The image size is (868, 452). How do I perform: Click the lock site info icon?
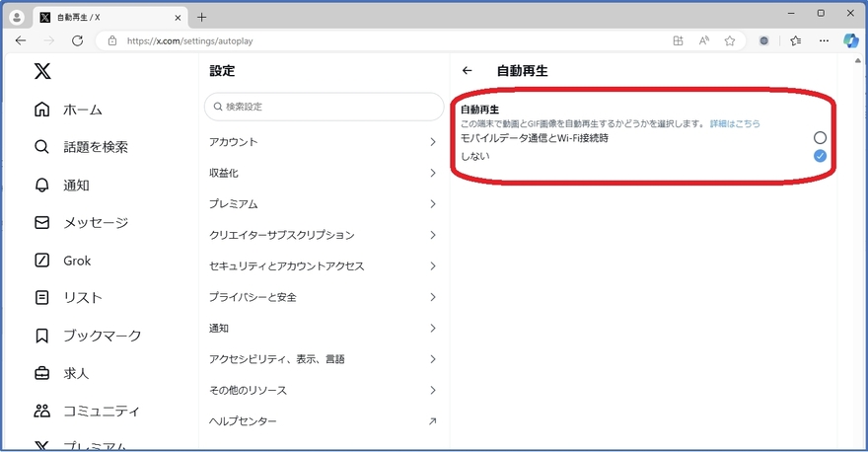112,40
